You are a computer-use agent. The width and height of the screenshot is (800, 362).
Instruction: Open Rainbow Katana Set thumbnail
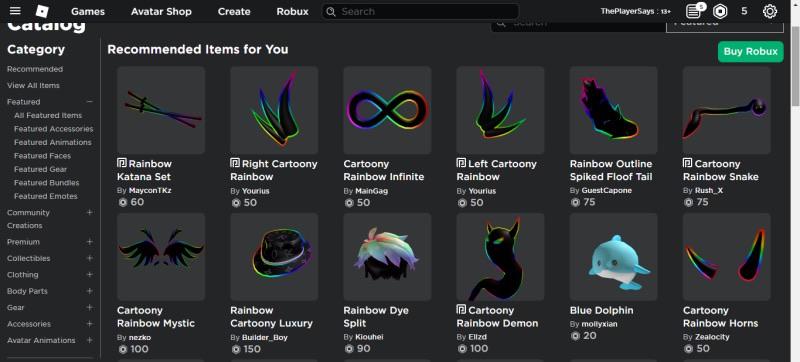pyautogui.click(x=161, y=110)
